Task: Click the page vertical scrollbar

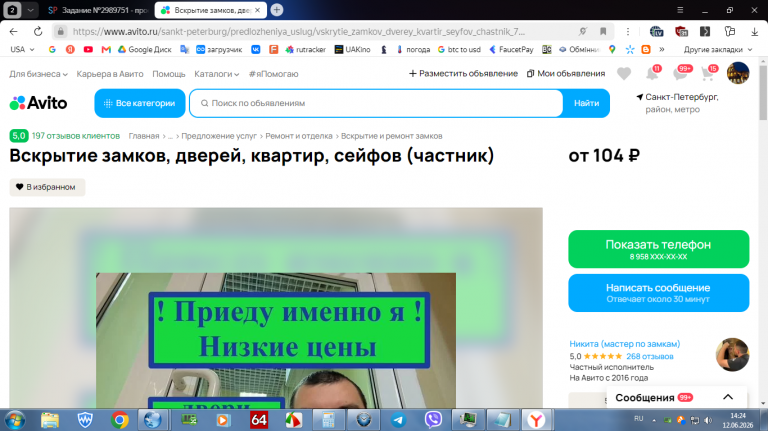Action: [763, 91]
